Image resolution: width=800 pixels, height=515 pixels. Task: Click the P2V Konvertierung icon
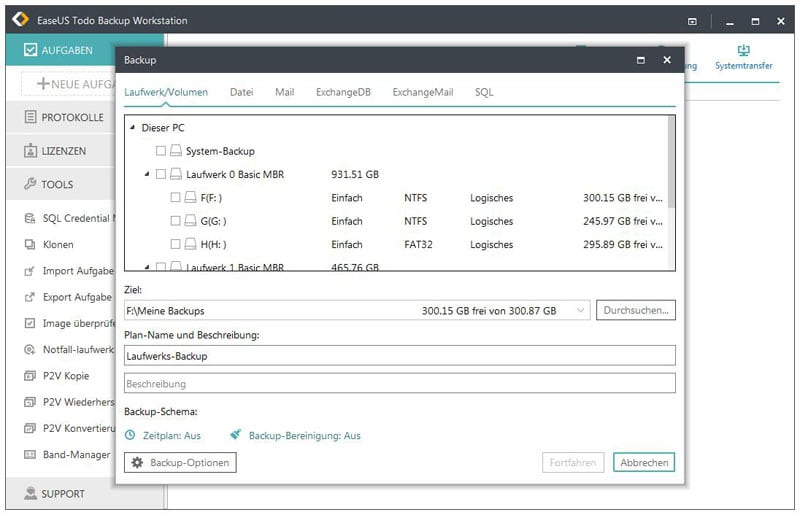(30, 428)
